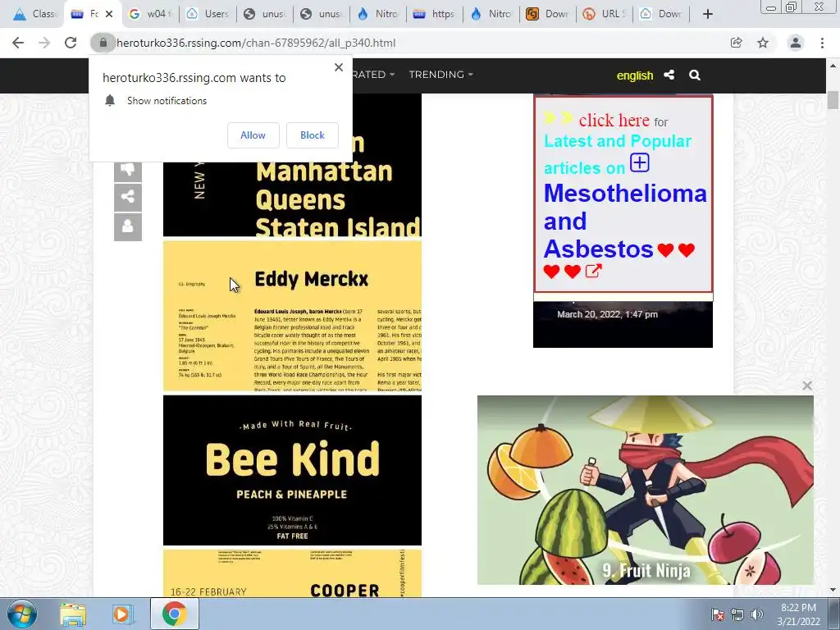This screenshot has height=630, width=840.
Task: Dismiss the notification permission popup
Action: 339,67
